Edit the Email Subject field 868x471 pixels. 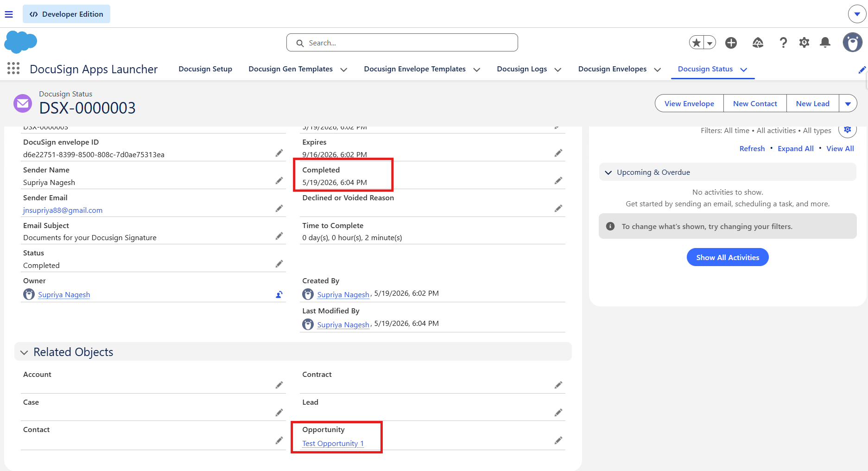point(279,236)
